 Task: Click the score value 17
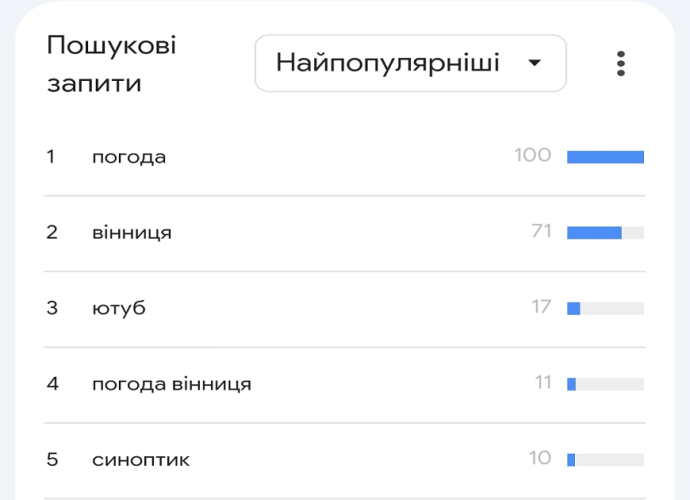point(542,307)
